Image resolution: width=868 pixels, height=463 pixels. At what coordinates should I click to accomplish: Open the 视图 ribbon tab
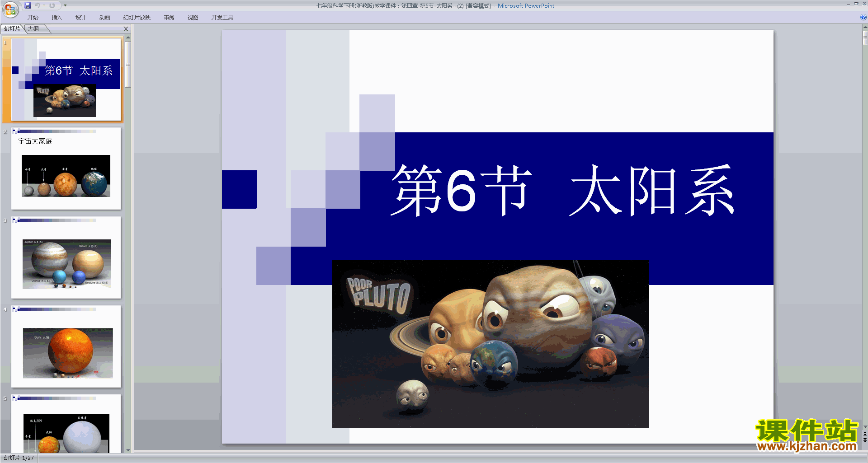tap(193, 18)
